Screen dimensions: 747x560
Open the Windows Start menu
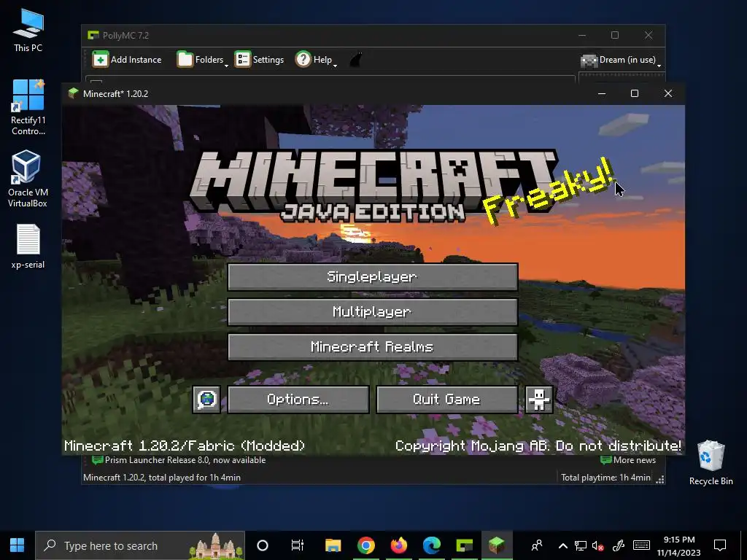18,545
